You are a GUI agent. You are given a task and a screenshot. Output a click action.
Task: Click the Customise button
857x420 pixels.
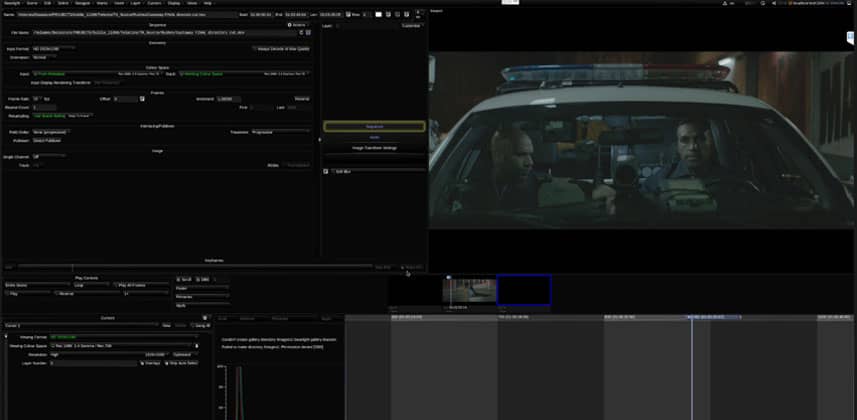pos(411,26)
